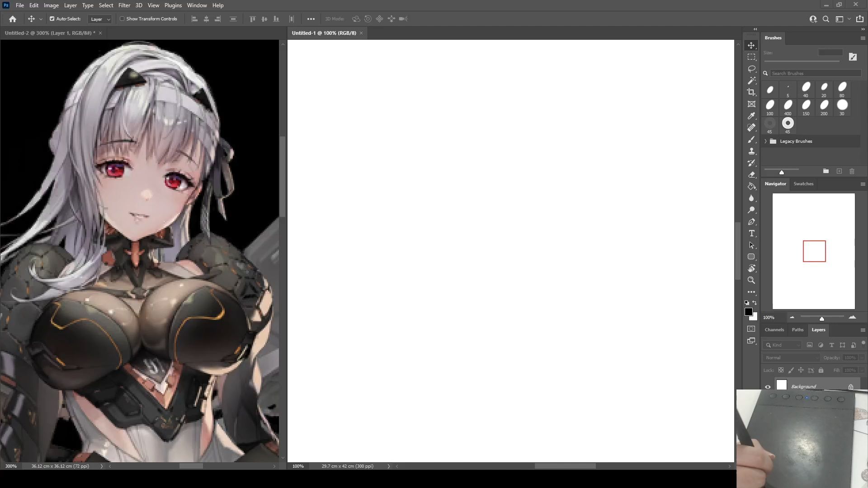This screenshot has width=868, height=488.
Task: Select the Move tool in the toolbox
Action: (x=751, y=45)
